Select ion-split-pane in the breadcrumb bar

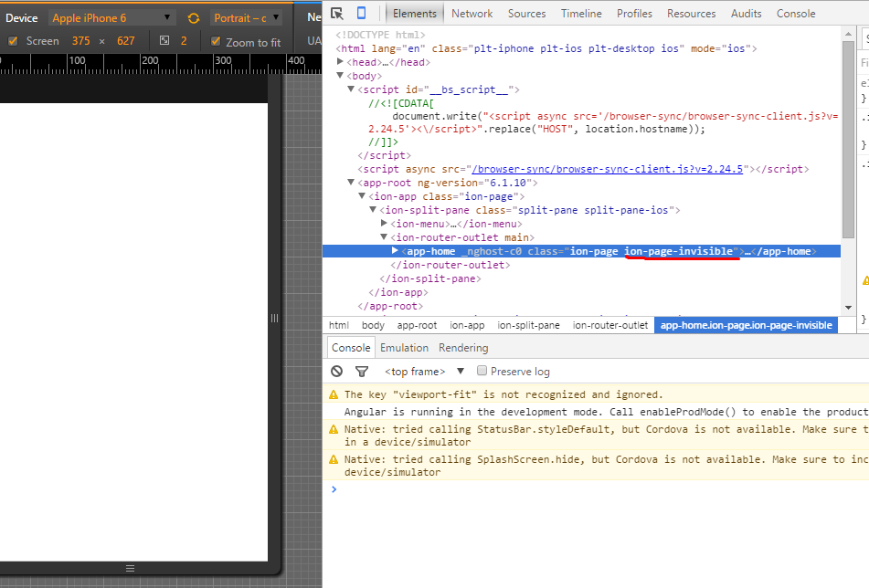click(x=529, y=325)
